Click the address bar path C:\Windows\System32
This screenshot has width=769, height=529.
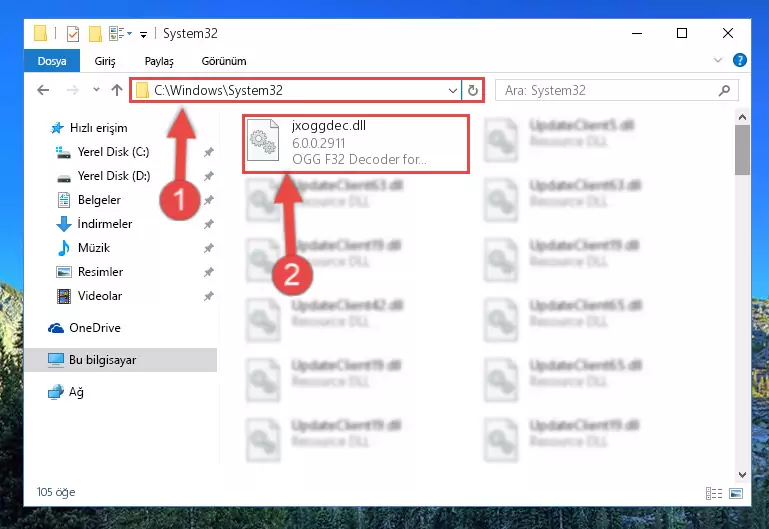coord(218,90)
